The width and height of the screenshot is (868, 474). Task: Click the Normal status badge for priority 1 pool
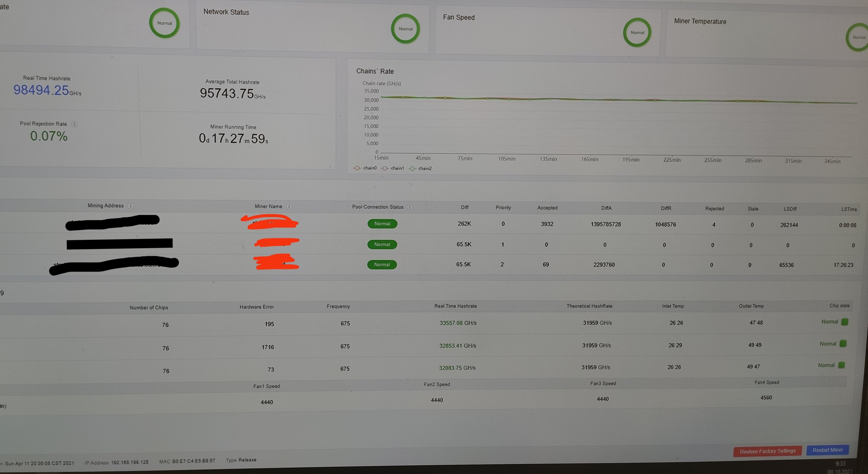[x=382, y=244]
